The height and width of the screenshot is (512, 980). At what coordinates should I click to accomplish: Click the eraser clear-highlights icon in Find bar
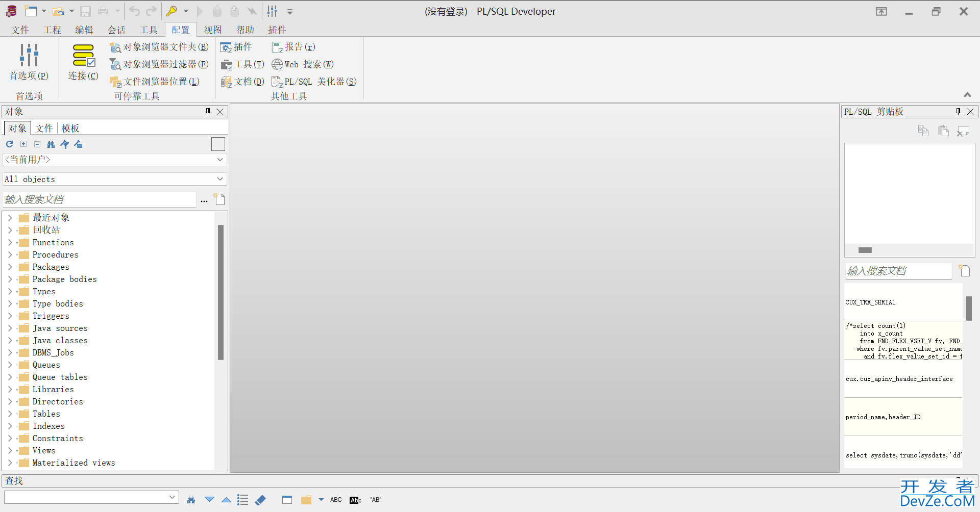[x=260, y=500]
